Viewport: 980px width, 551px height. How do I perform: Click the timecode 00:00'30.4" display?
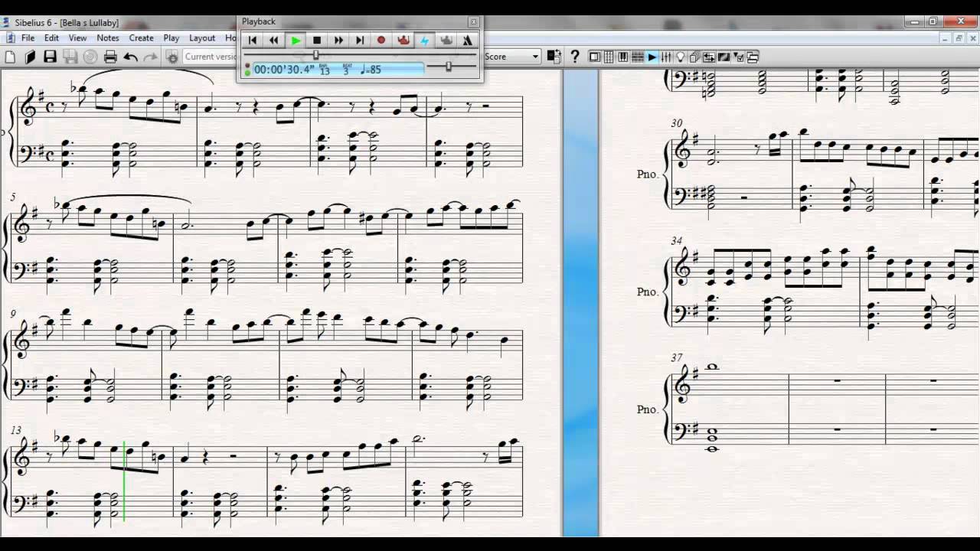(x=284, y=70)
